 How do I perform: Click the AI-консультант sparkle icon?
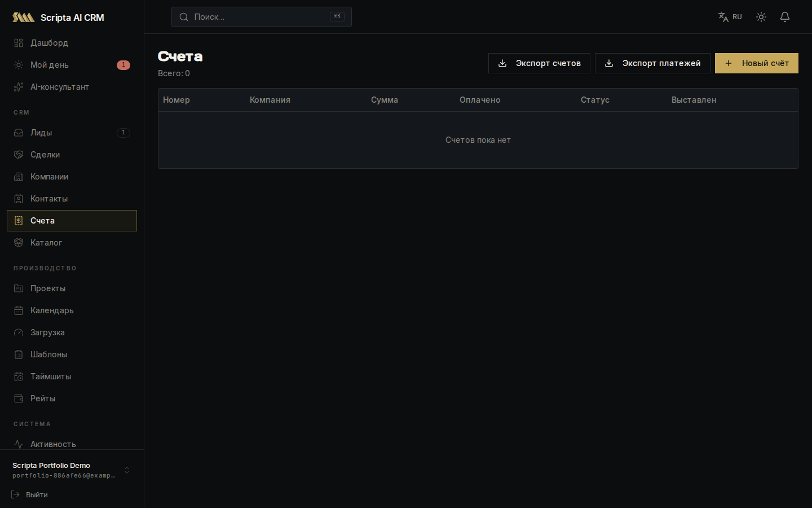pyautogui.click(x=19, y=87)
